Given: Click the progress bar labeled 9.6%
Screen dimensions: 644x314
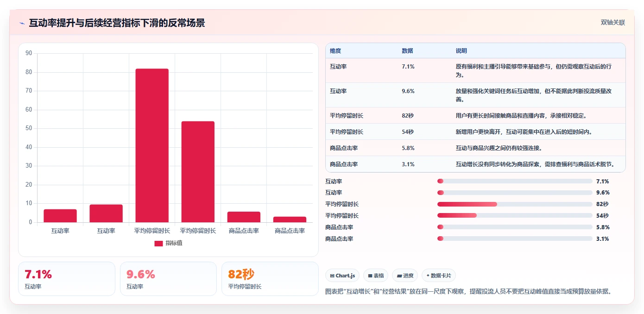Looking at the screenshot, I should pyautogui.click(x=515, y=193).
